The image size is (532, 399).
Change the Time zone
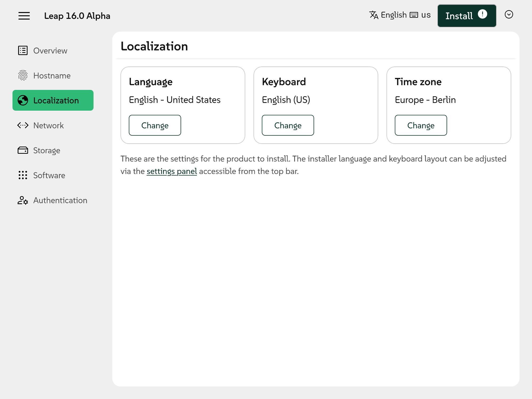[x=421, y=125]
